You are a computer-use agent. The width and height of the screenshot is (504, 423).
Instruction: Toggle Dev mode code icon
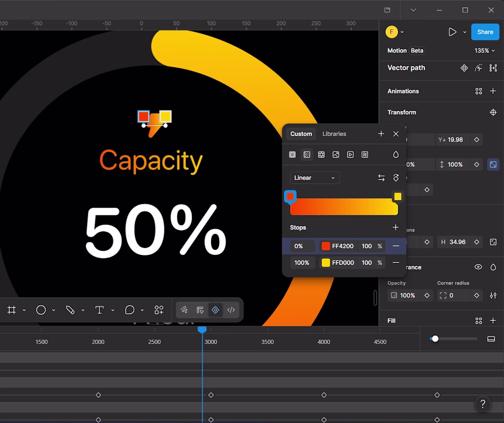click(231, 310)
